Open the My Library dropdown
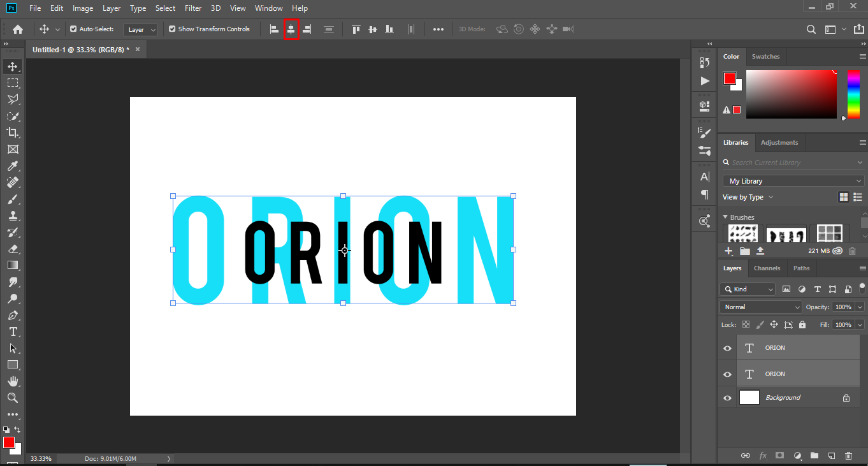868x466 pixels. pos(793,181)
